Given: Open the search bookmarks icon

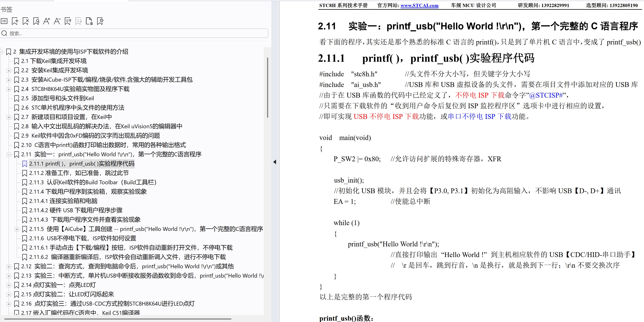Looking at the screenshot, I should [36, 21].
